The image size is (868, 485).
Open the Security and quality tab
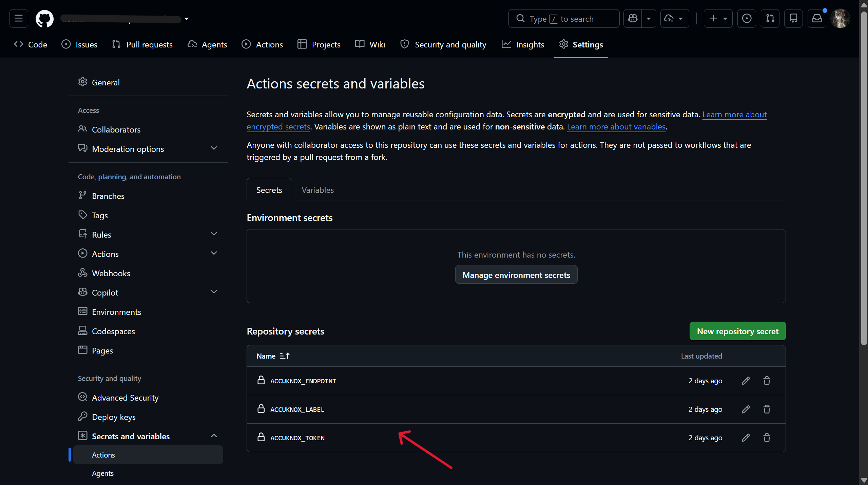[x=443, y=44]
